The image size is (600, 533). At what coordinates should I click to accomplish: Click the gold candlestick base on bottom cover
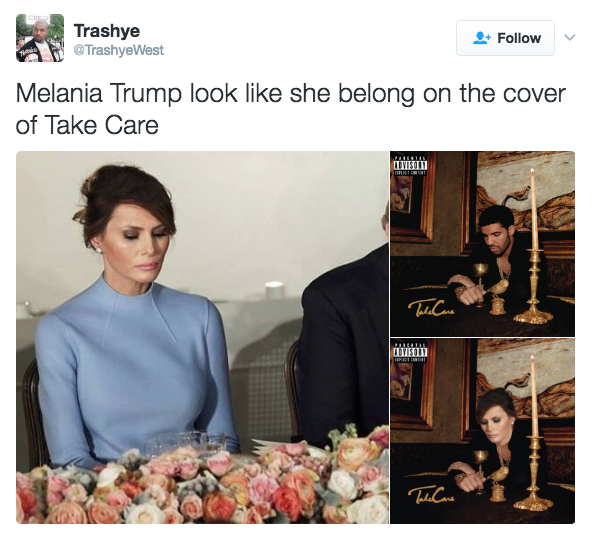pos(533,501)
